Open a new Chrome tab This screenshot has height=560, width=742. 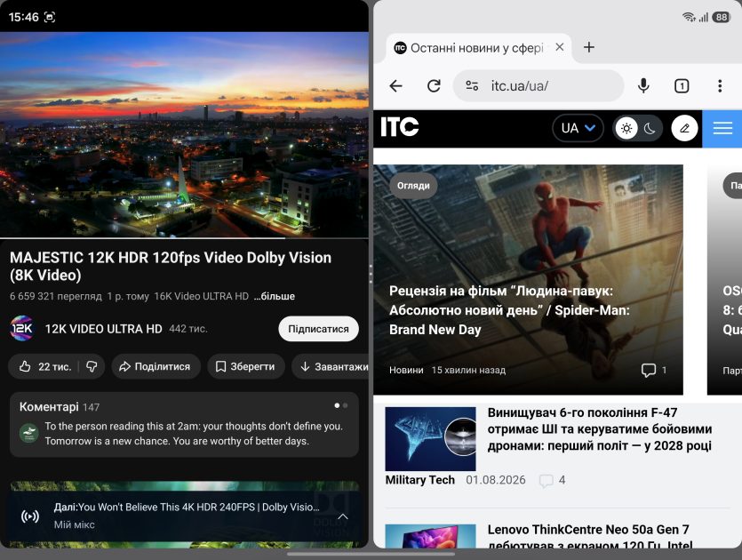tap(588, 47)
